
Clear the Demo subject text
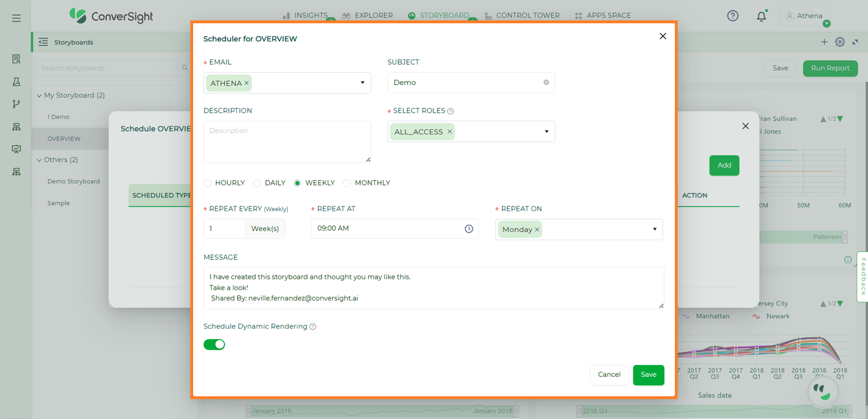click(546, 82)
